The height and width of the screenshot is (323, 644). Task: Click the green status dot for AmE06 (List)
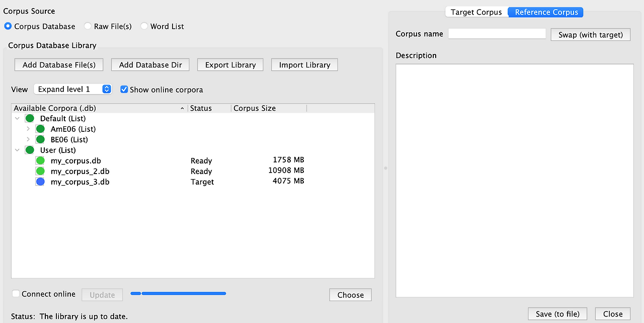pyautogui.click(x=40, y=129)
